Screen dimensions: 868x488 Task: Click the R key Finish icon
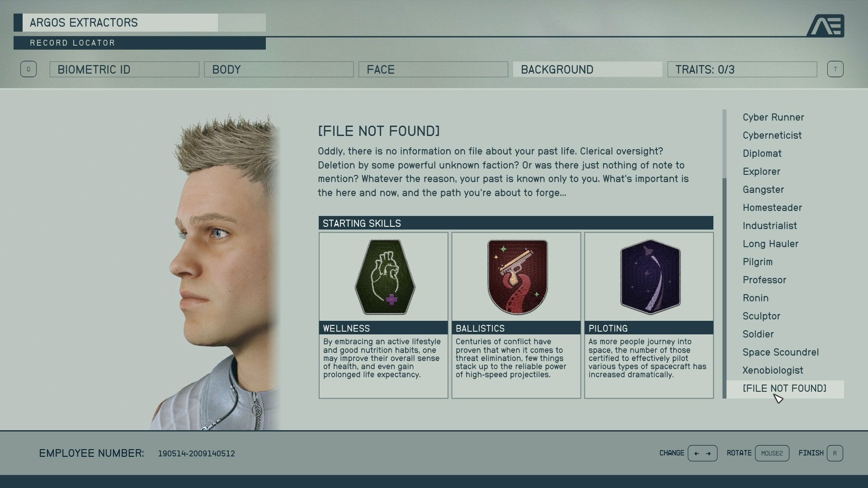coord(835,453)
